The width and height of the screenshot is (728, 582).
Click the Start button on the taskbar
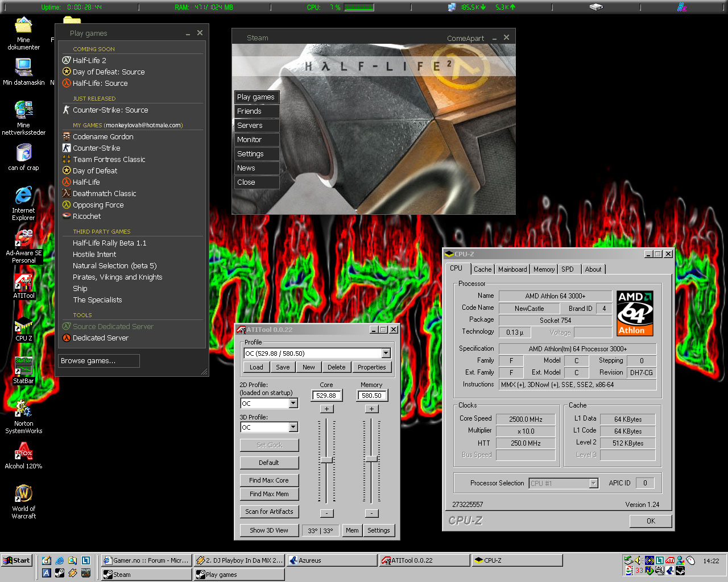pyautogui.click(x=16, y=560)
